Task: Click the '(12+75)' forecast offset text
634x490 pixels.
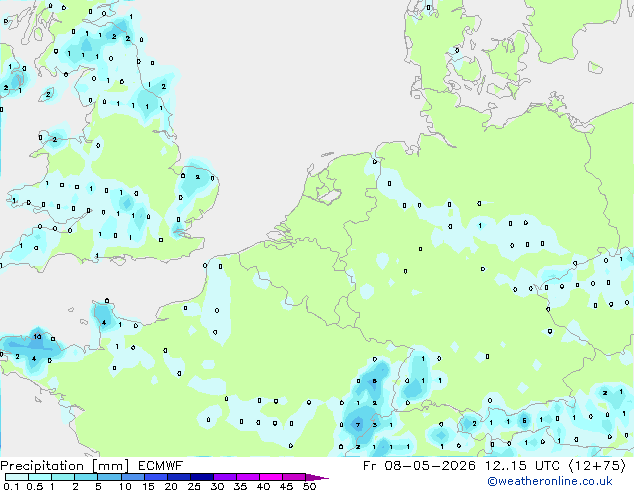Action: click(597, 466)
